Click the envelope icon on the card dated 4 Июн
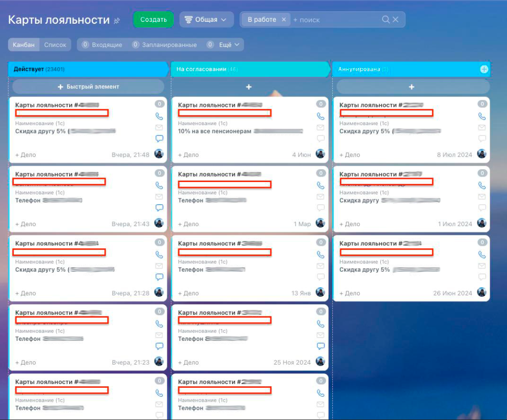The height and width of the screenshot is (420, 507). (320, 128)
